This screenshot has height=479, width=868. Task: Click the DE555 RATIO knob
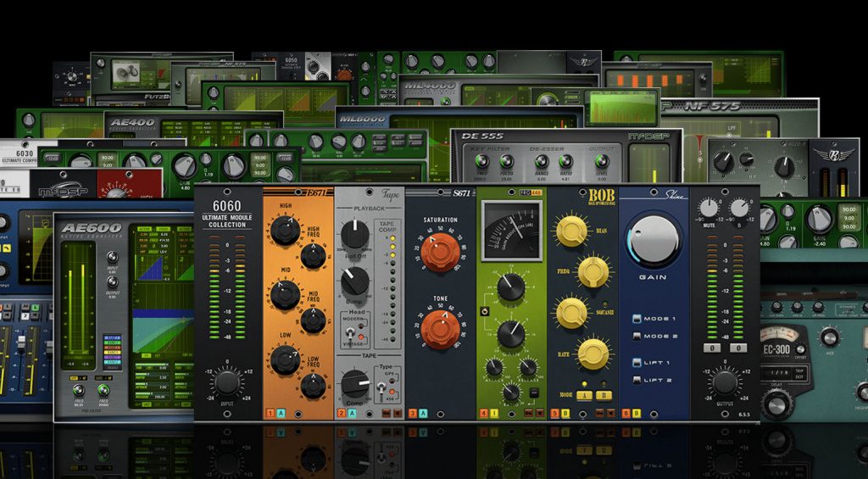565,161
